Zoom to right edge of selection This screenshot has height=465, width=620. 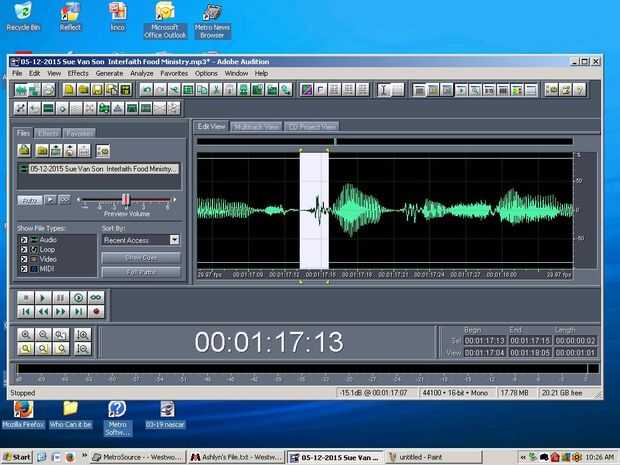pyautogui.click(x=60, y=349)
